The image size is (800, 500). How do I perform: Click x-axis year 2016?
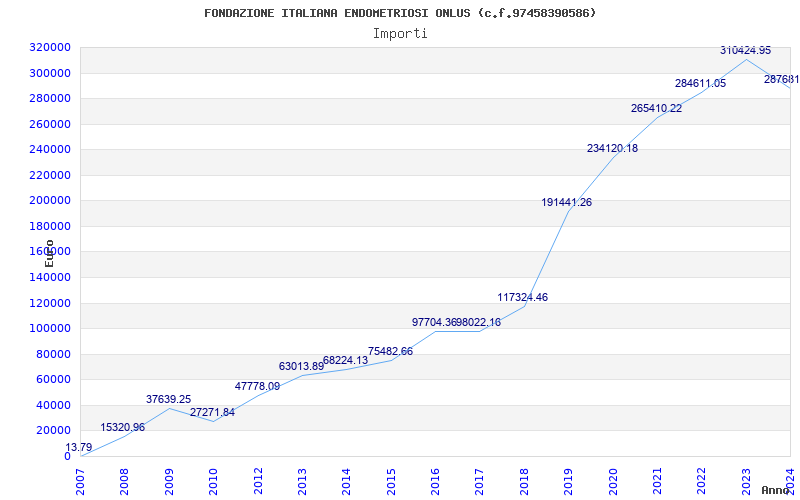click(x=435, y=482)
